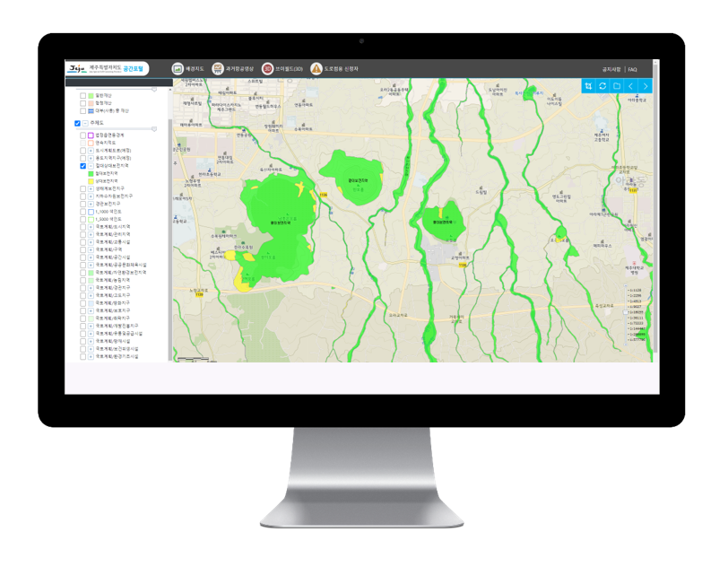Open the FAQ menu item
Screen dimensions: 728x567
coord(632,69)
